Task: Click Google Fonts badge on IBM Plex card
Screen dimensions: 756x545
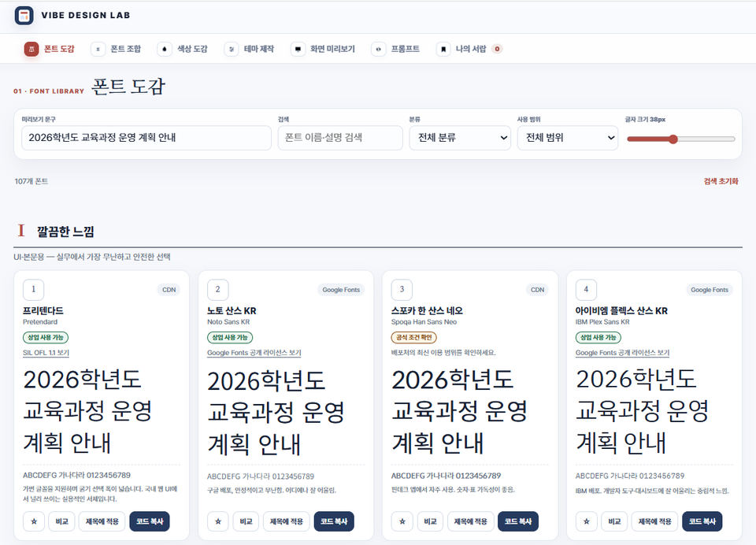Action: (x=710, y=290)
